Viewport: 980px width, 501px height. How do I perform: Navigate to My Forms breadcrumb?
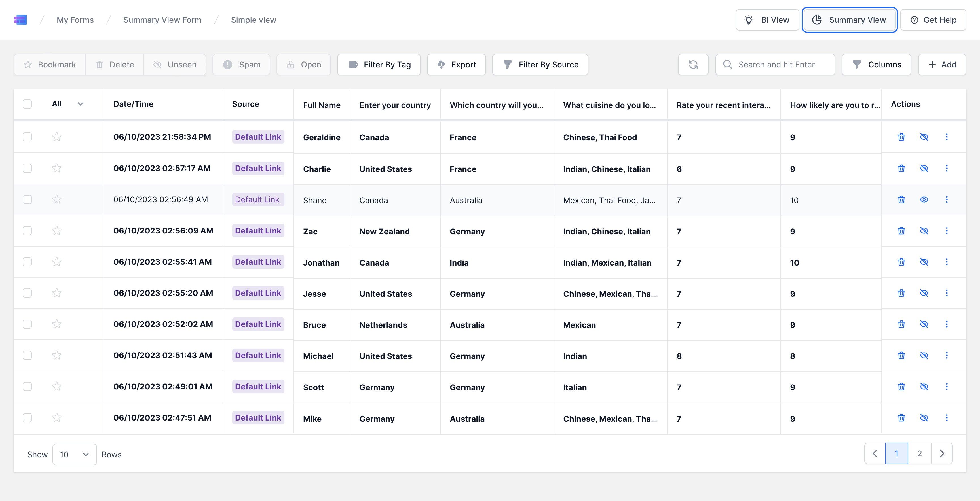click(75, 20)
